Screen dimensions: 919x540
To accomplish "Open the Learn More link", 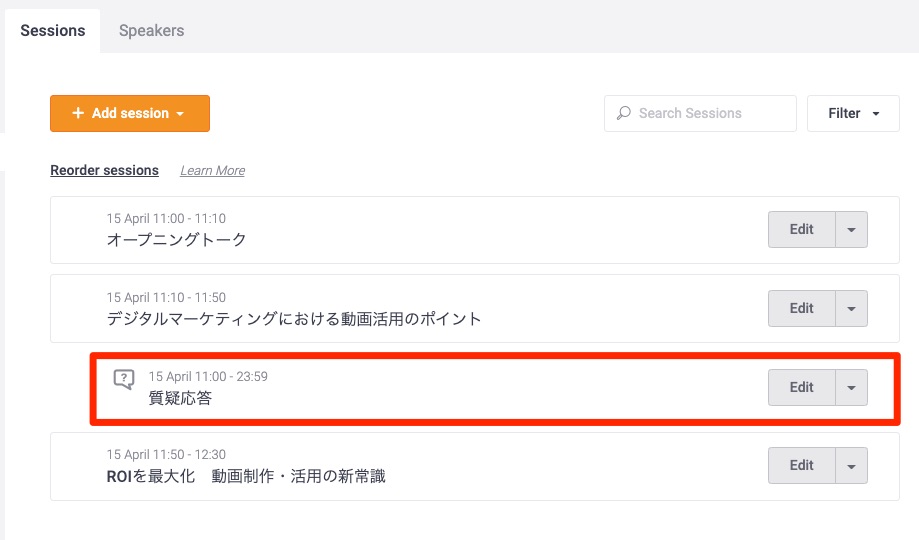I will pyautogui.click(x=212, y=171).
